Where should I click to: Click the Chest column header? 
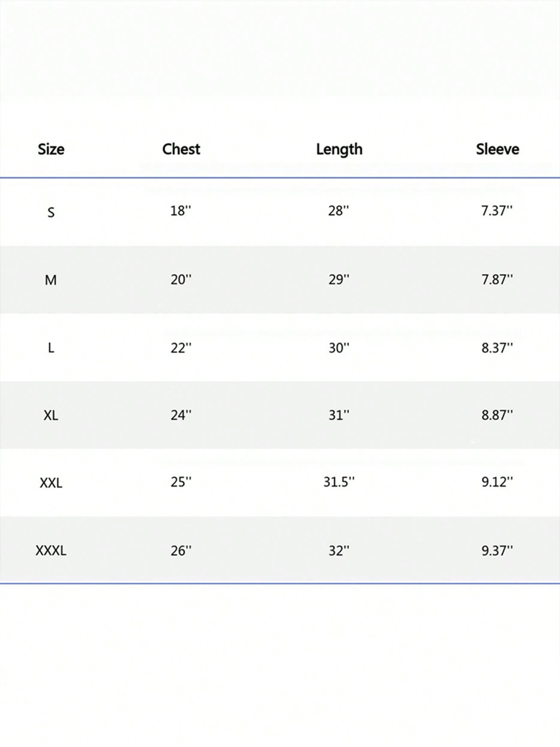(x=181, y=149)
